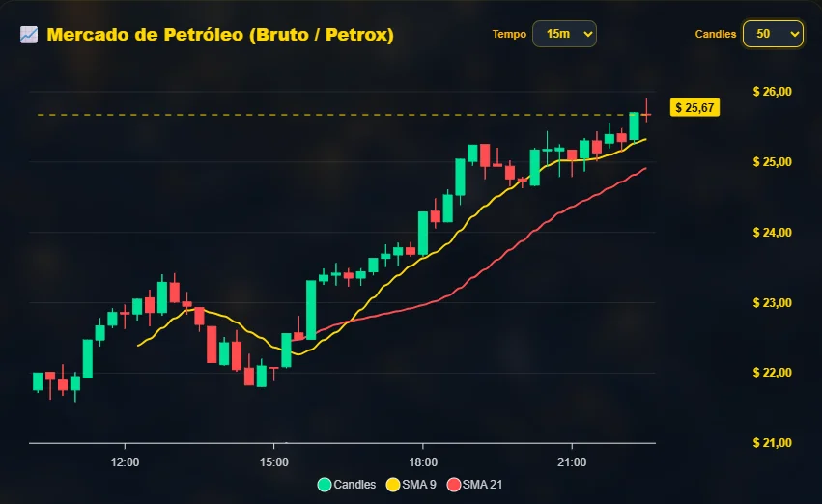The height and width of the screenshot is (504, 822).
Task: Click the 21:00 time axis label
Action: (572, 462)
